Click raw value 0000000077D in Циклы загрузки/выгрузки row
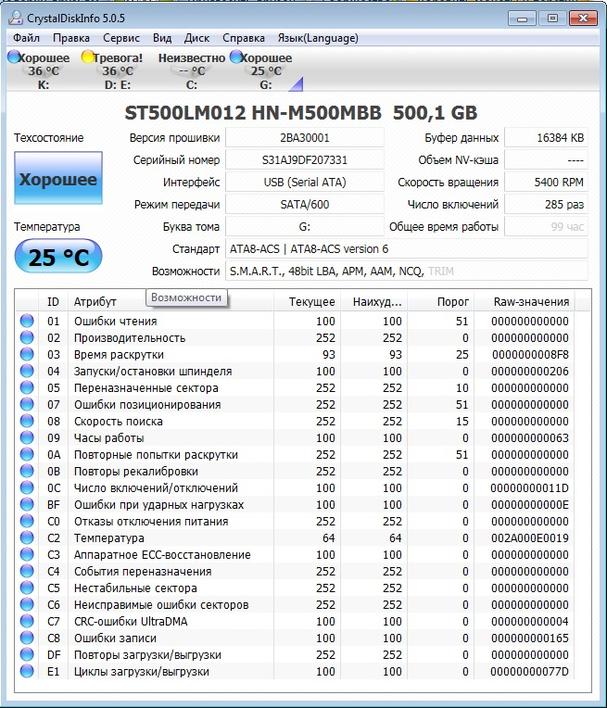Screen dimensions: 607x708 tap(530, 672)
